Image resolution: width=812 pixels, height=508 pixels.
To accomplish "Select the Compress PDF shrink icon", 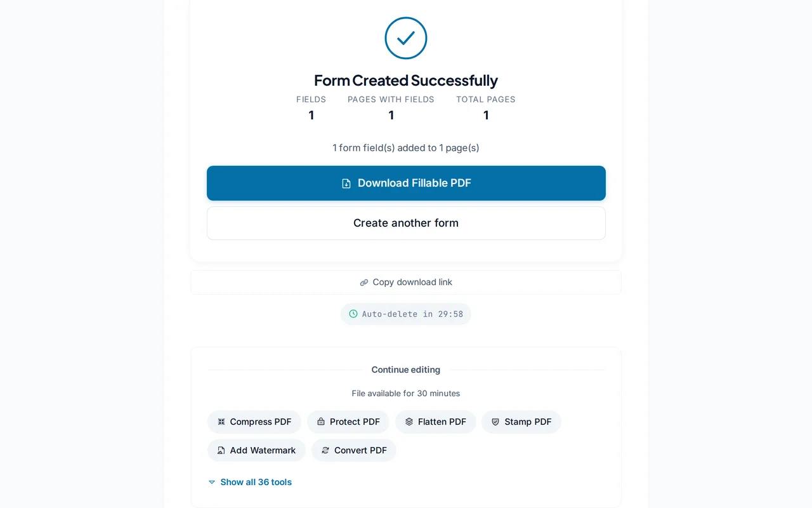I will coord(221,422).
